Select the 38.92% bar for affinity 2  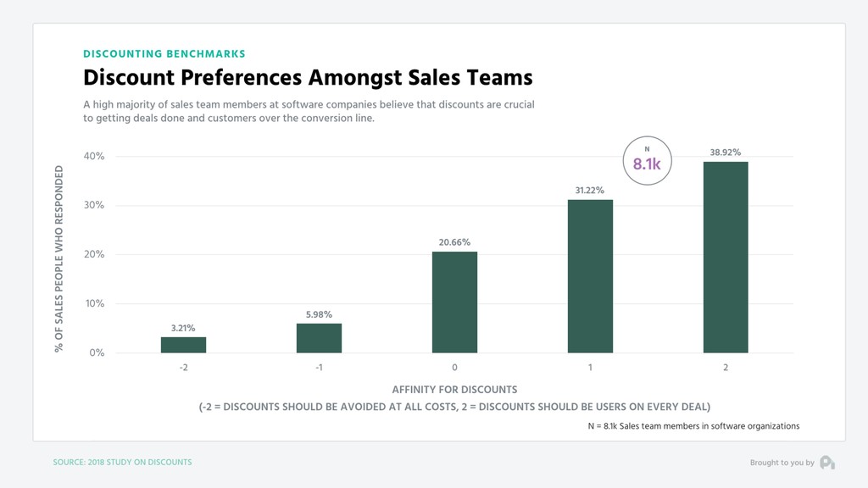pyautogui.click(x=726, y=258)
